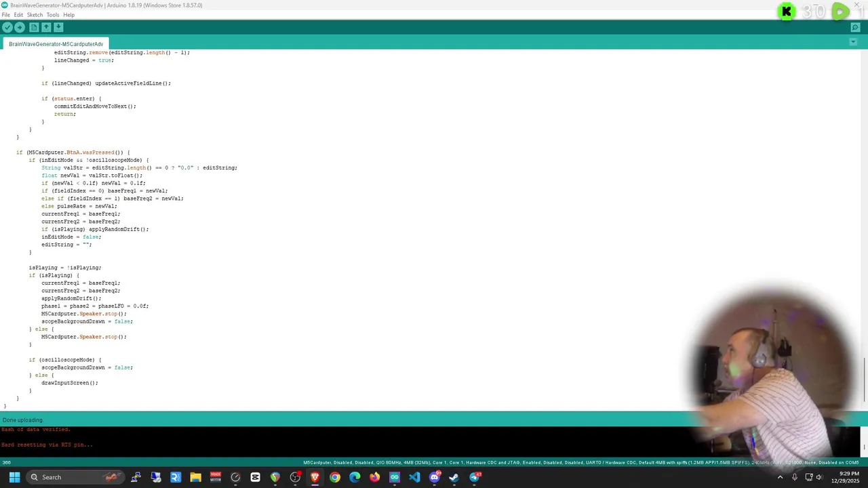Screen dimensions: 868x488
Task: Click the line 'isPlaying = !isPlaying;'
Action: [x=65, y=268]
